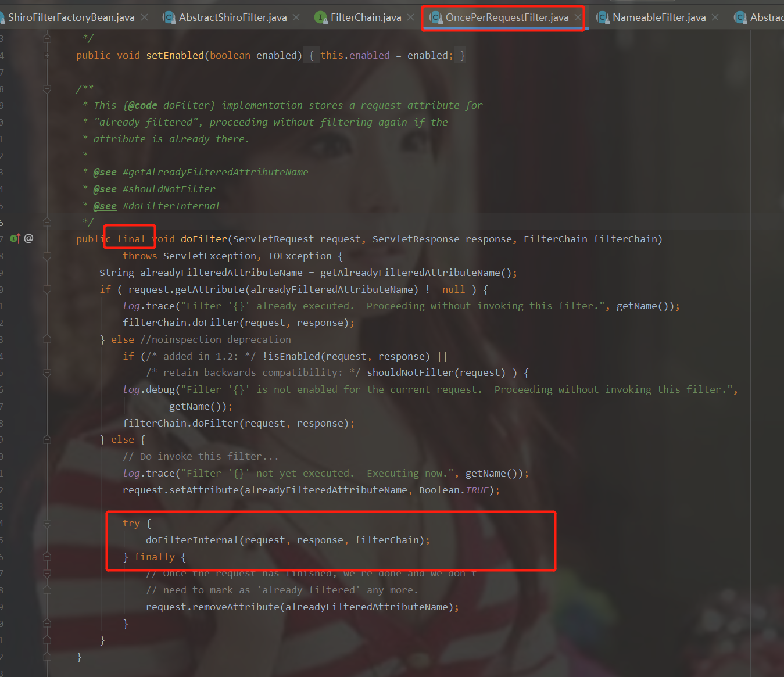Click the @ annotation gutter icon beside doFilter

point(28,238)
